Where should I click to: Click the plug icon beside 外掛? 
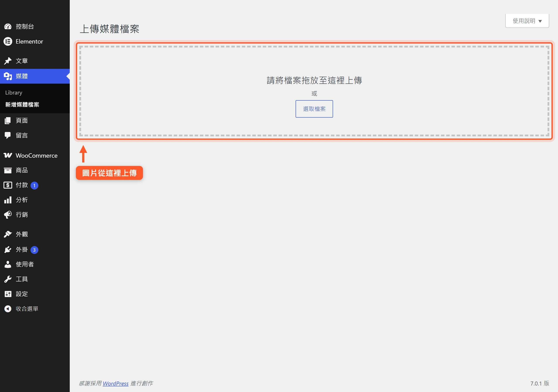click(8, 250)
